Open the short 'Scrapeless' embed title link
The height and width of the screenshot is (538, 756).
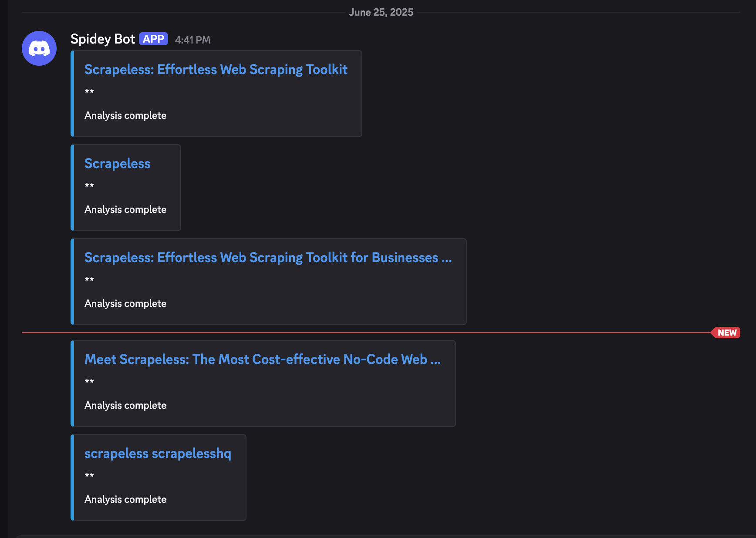[118, 164]
